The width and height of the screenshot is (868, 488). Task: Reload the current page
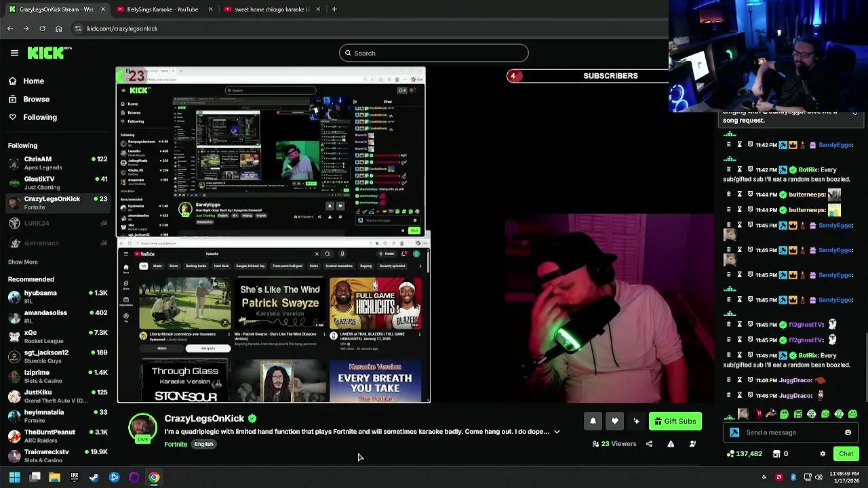coord(42,28)
